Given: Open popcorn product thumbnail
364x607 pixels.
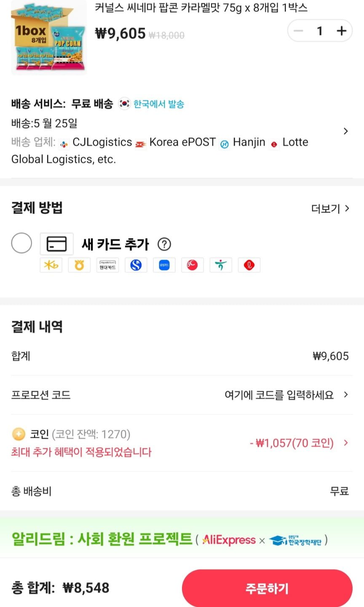Looking at the screenshot, I should [49, 37].
